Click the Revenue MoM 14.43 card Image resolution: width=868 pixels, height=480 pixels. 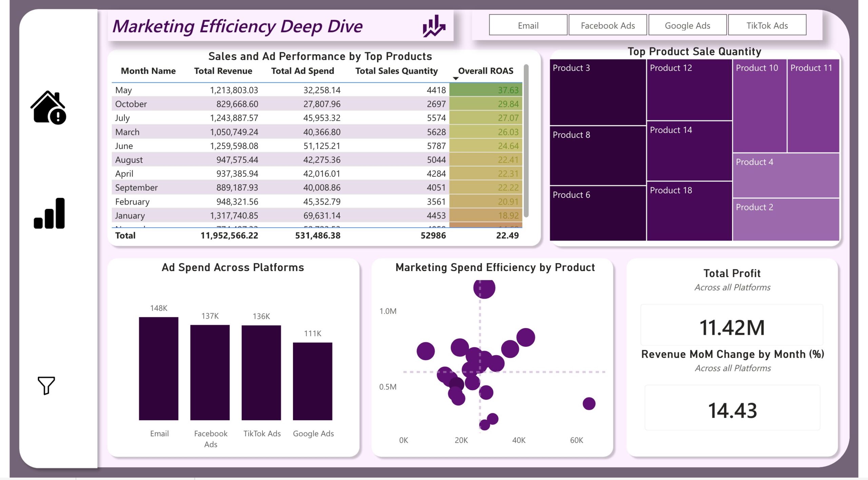732,407
